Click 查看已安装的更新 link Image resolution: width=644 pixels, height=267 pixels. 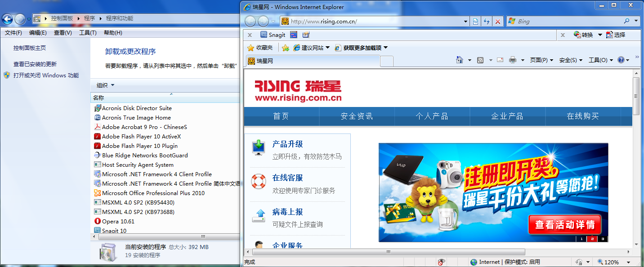coord(35,64)
